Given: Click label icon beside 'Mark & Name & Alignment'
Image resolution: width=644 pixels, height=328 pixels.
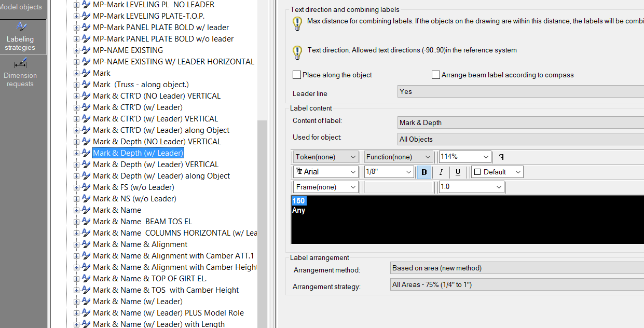Looking at the screenshot, I should (86, 244).
